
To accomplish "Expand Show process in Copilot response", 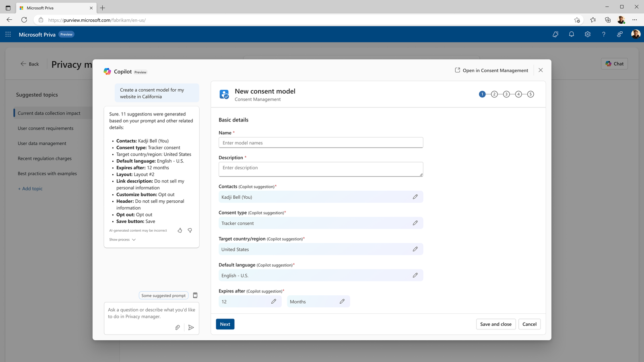I will point(122,240).
